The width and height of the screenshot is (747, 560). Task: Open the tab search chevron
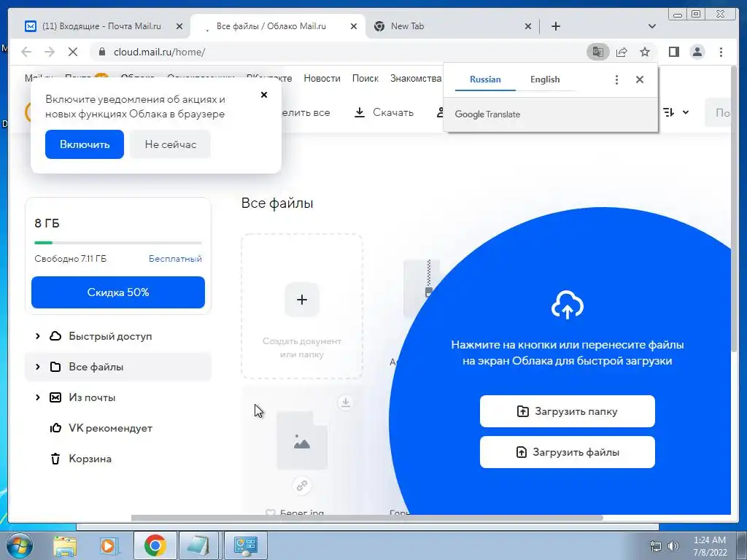click(652, 26)
